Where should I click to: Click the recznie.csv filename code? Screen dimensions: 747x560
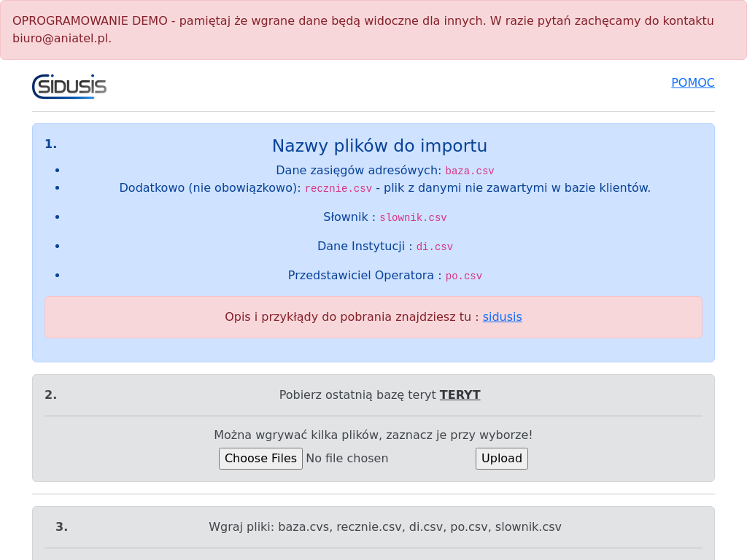(338, 189)
